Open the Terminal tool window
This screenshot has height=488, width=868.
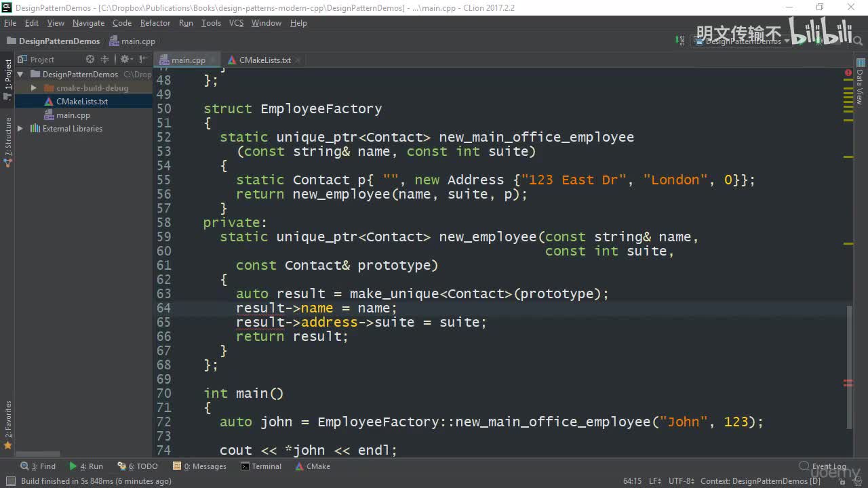(261, 466)
